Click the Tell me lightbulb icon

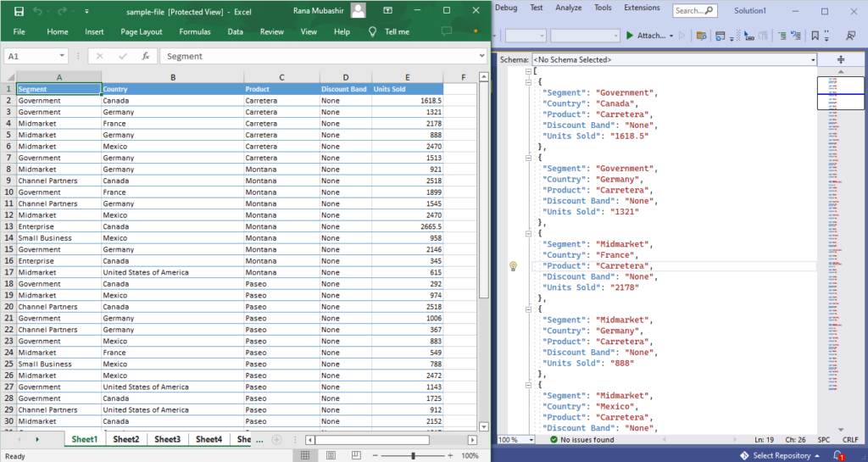tap(373, 31)
